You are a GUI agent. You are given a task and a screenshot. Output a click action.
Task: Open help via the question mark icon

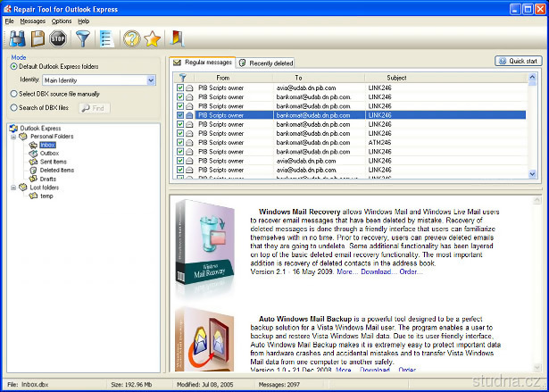[131, 38]
